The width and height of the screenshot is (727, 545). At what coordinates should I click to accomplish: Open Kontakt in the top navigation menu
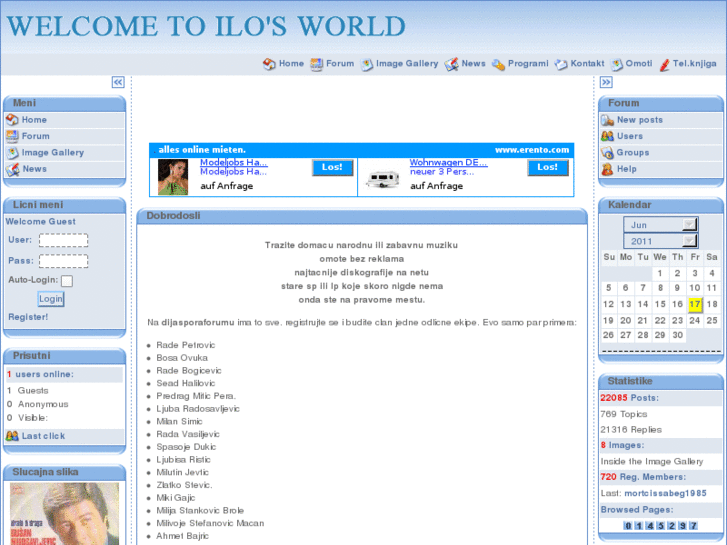[x=587, y=64]
